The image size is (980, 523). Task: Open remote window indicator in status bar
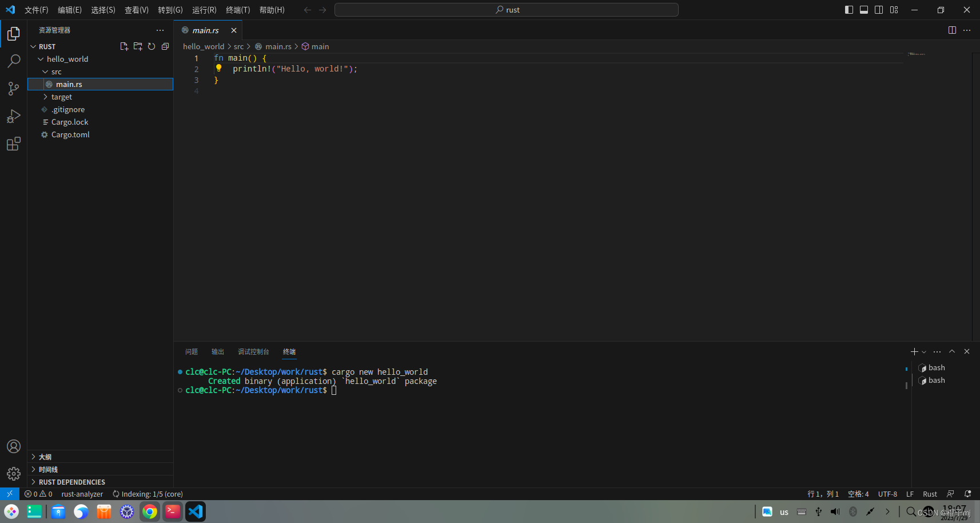coord(10,494)
